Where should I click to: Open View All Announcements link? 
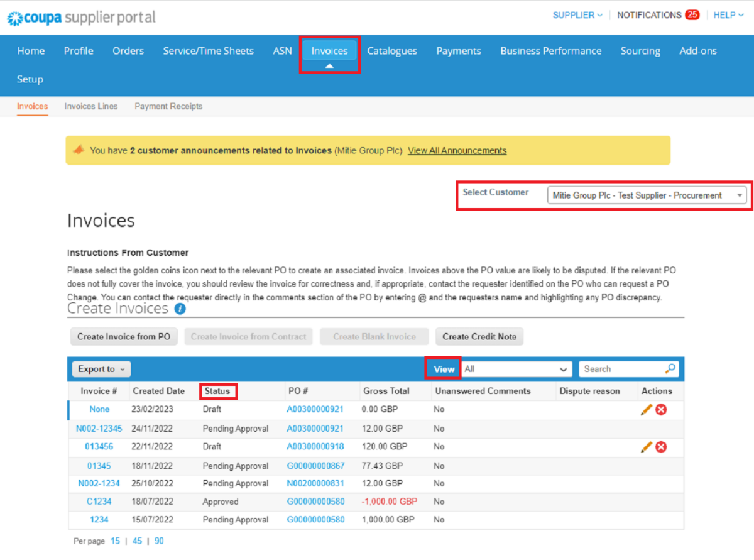coord(457,151)
